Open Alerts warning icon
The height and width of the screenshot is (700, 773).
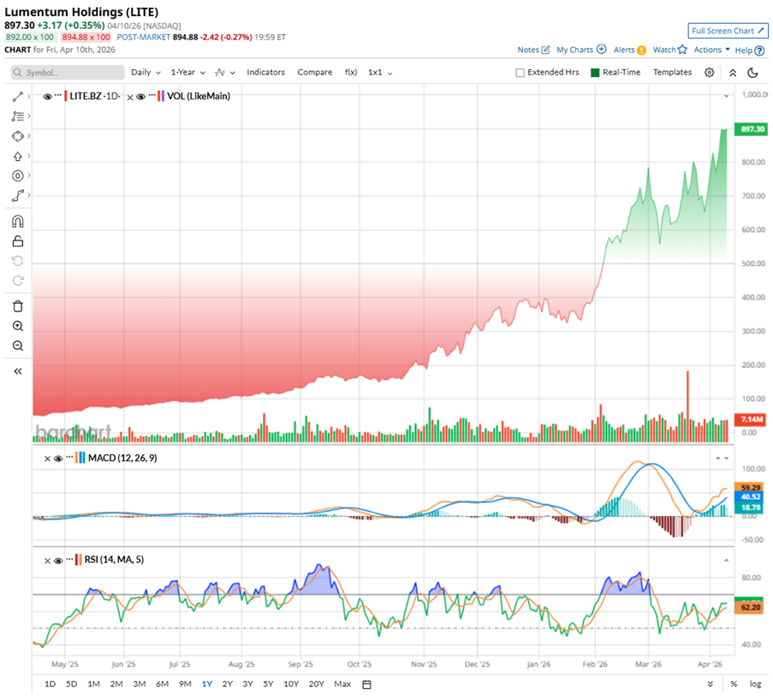(641, 50)
